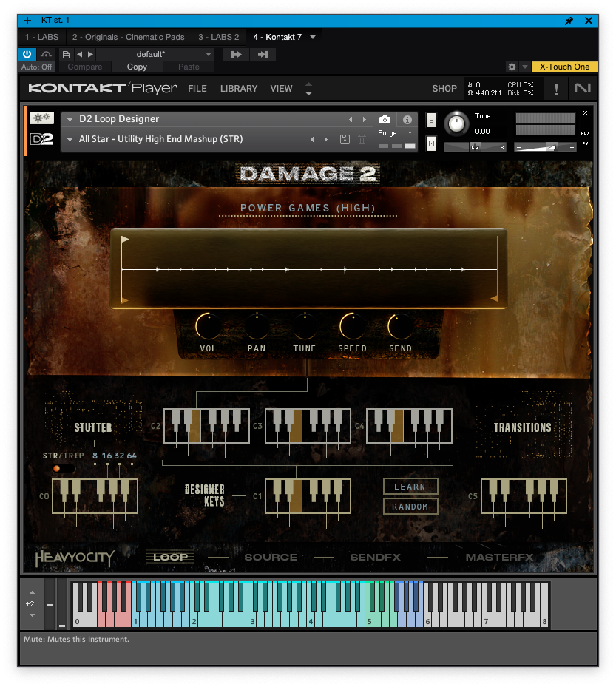Open dropdown arrow next to settings gear

(x=524, y=67)
